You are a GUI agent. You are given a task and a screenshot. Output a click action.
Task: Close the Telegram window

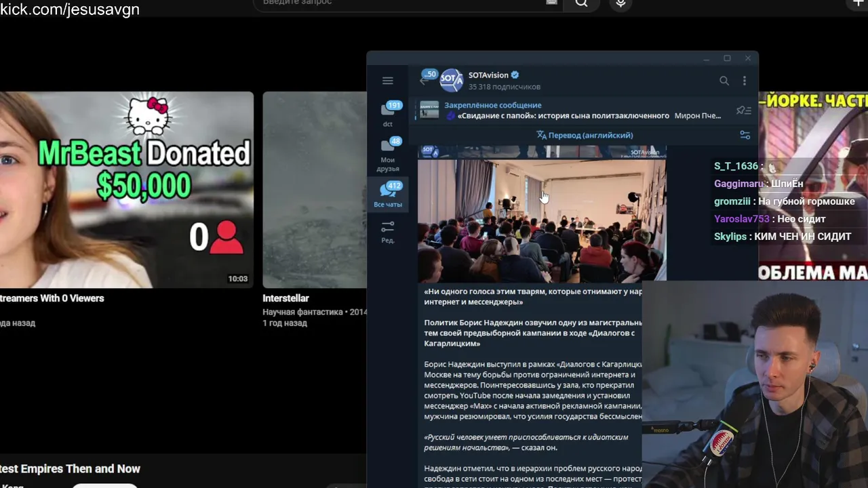point(748,59)
